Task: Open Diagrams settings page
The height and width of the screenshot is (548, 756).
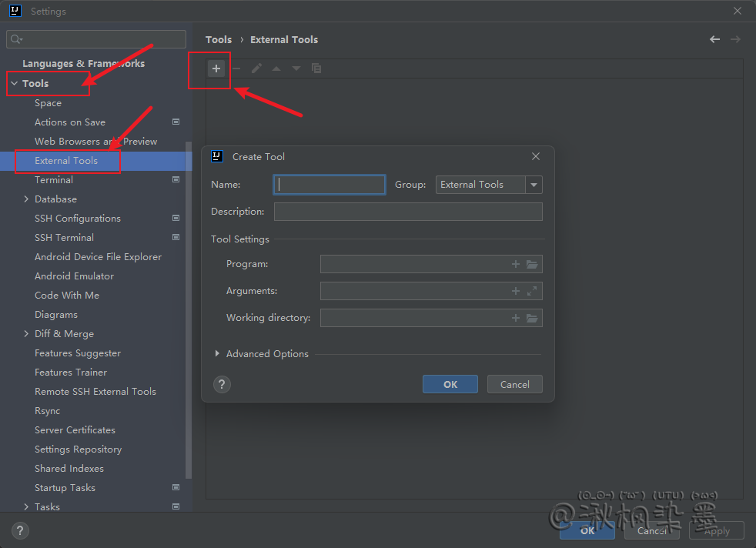Action: tap(56, 315)
